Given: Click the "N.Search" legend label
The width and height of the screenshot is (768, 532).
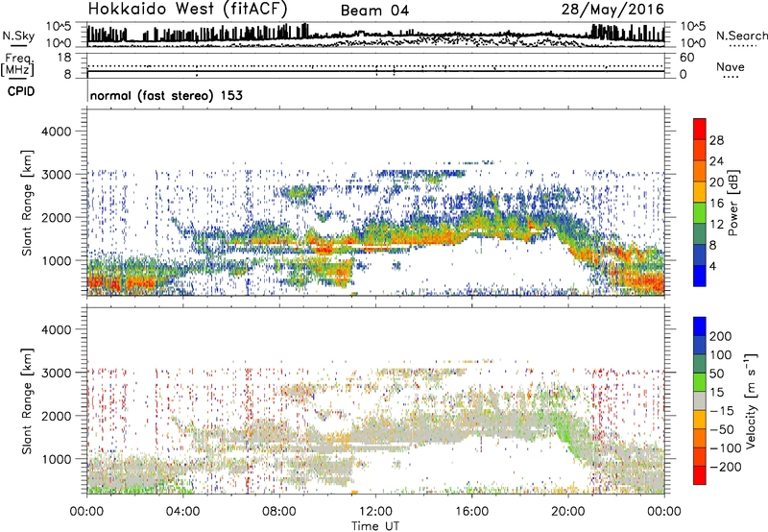Looking at the screenshot, I should click(x=741, y=36).
